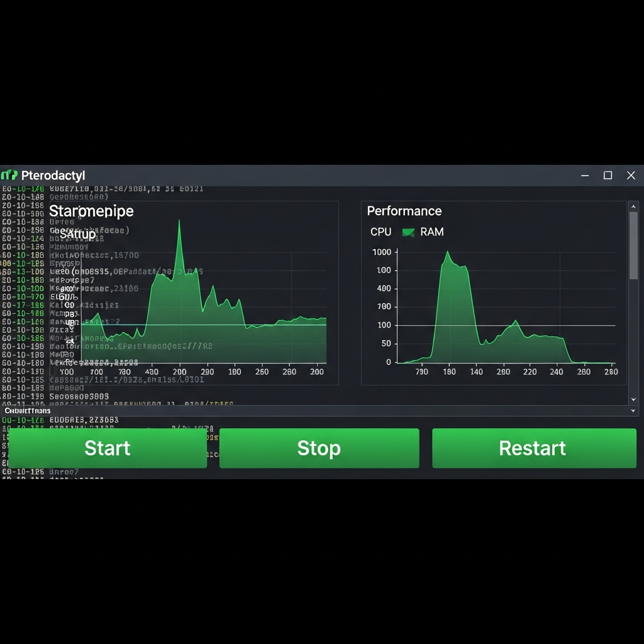The image size is (644, 644).
Task: Expand the Staronenpipe section header
Action: tap(91, 211)
